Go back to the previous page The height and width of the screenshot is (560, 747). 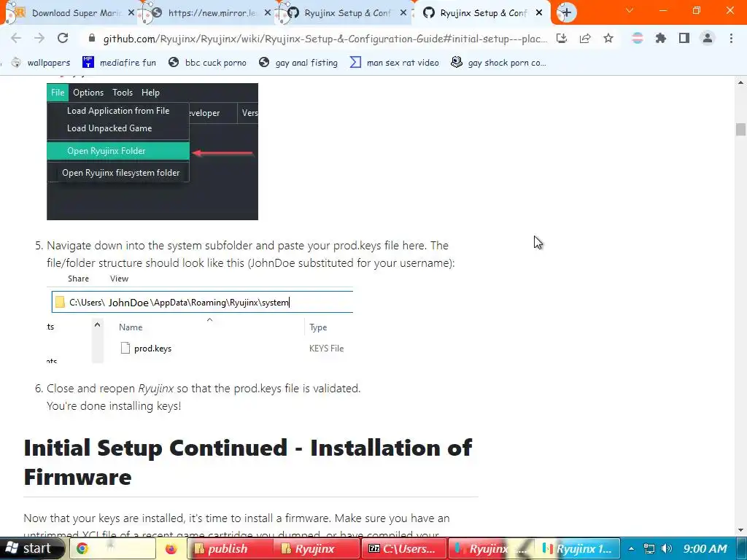[16, 38]
